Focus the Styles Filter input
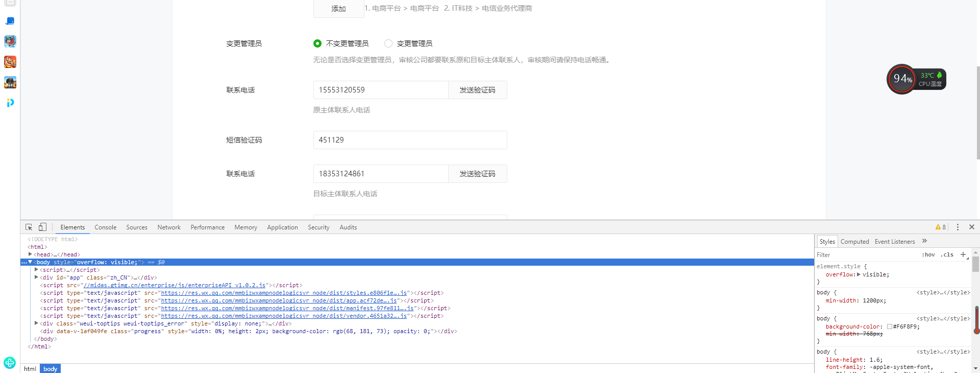Viewport: 980px width, 373px height. tap(866, 254)
